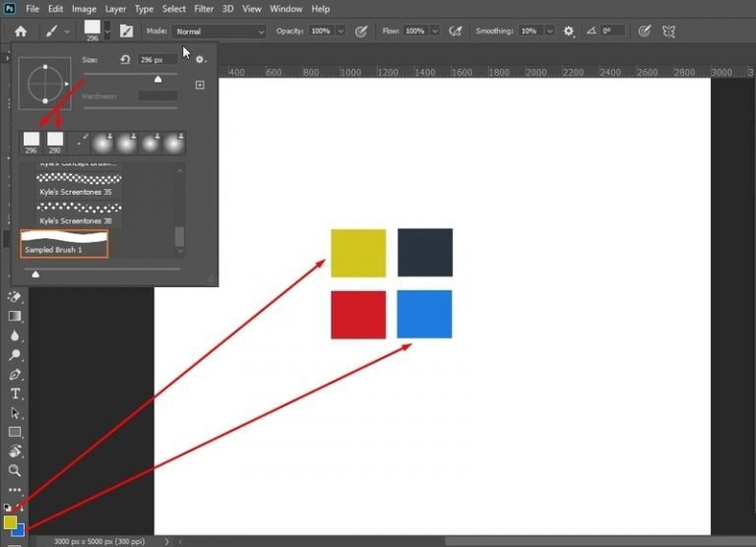This screenshot has height=547, width=756.
Task: Create new brush preset plus icon
Action: (200, 85)
